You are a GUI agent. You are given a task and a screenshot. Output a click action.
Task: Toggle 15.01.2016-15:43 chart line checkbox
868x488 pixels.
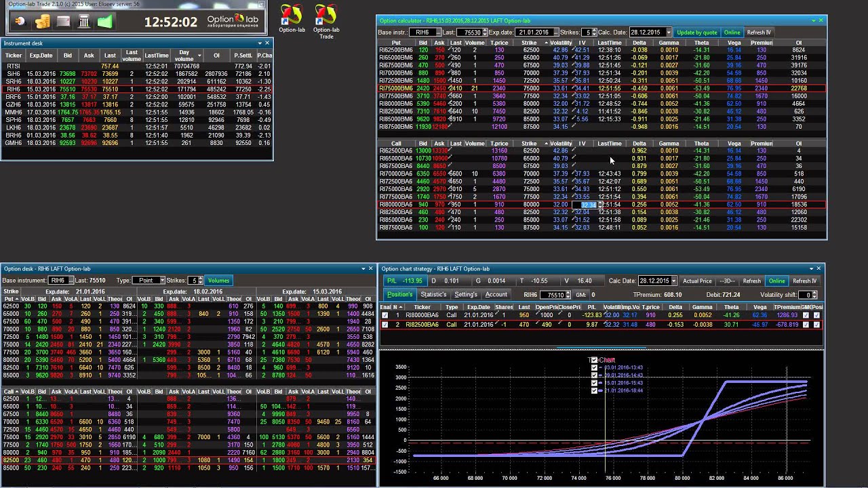pyautogui.click(x=595, y=383)
